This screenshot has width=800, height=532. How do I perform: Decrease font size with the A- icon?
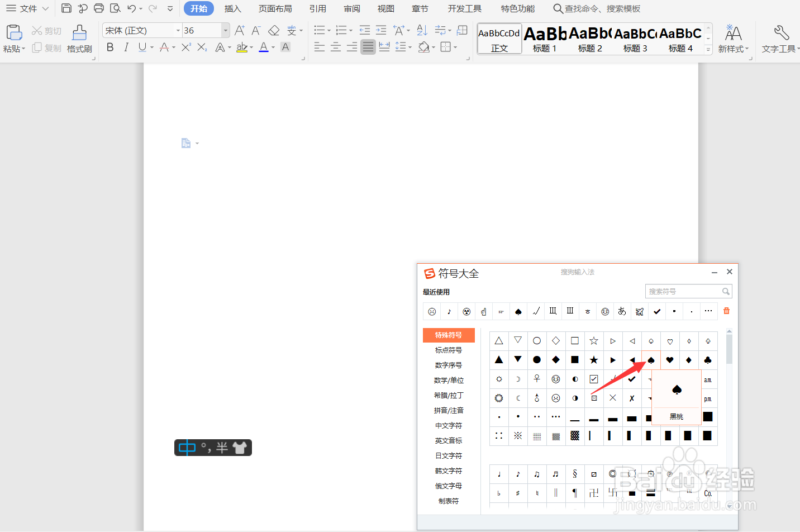(256, 30)
